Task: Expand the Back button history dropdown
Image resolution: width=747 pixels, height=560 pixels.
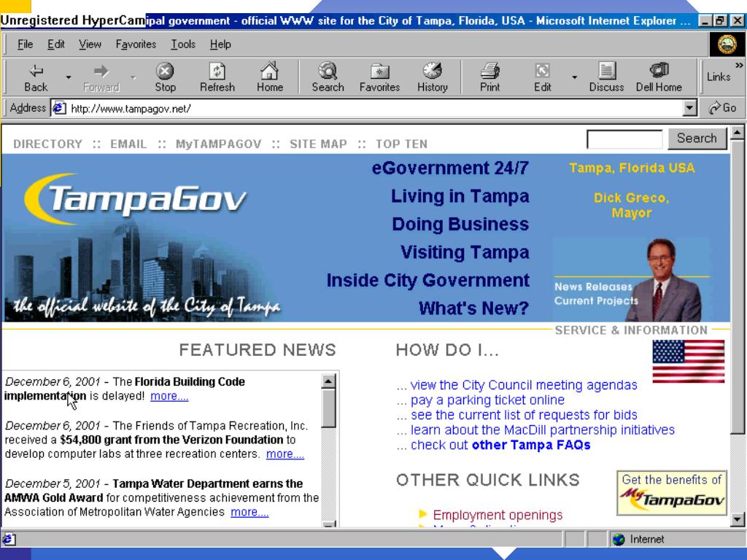Action: tap(69, 77)
